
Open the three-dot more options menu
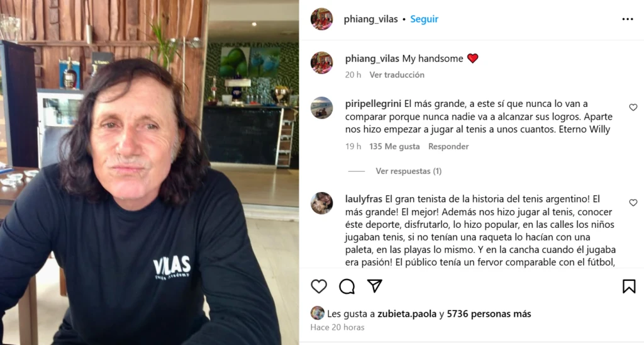tap(628, 20)
